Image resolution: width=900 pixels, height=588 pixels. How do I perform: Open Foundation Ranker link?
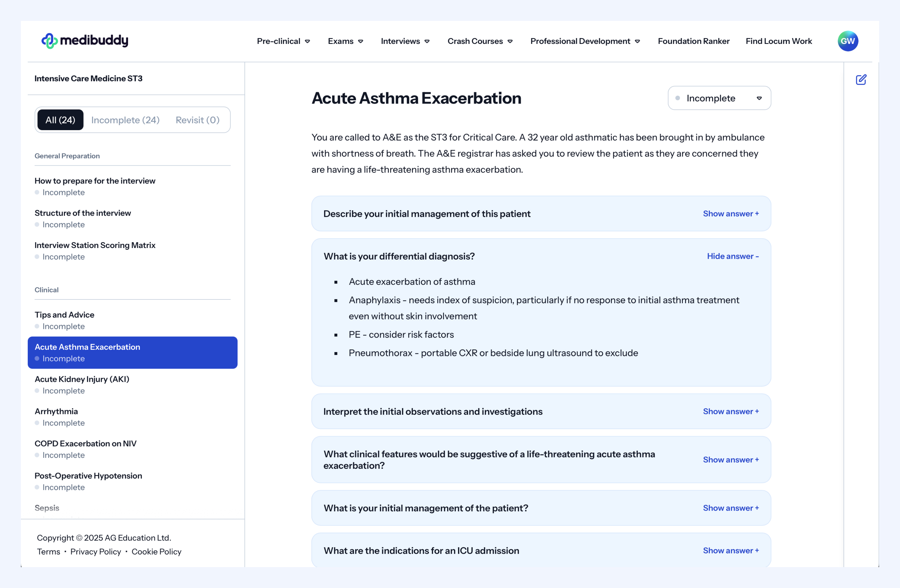(x=693, y=41)
